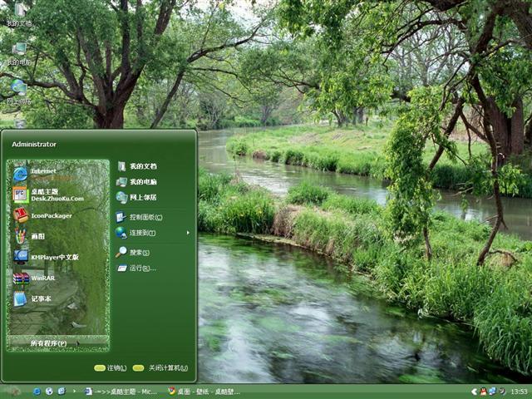The image size is (532, 399).
Task: Click the network connection tray icon
Action: coord(492,392)
